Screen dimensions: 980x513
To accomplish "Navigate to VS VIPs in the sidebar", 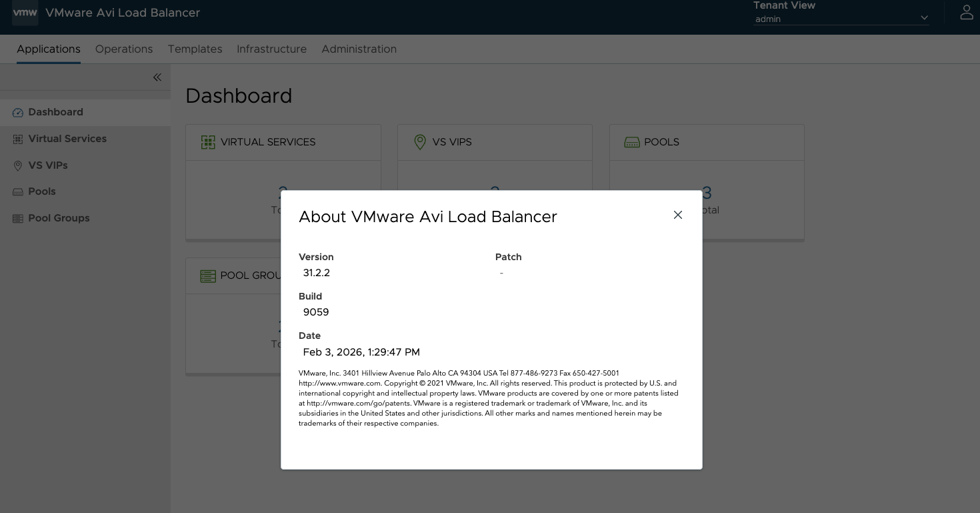I will 85,165.
